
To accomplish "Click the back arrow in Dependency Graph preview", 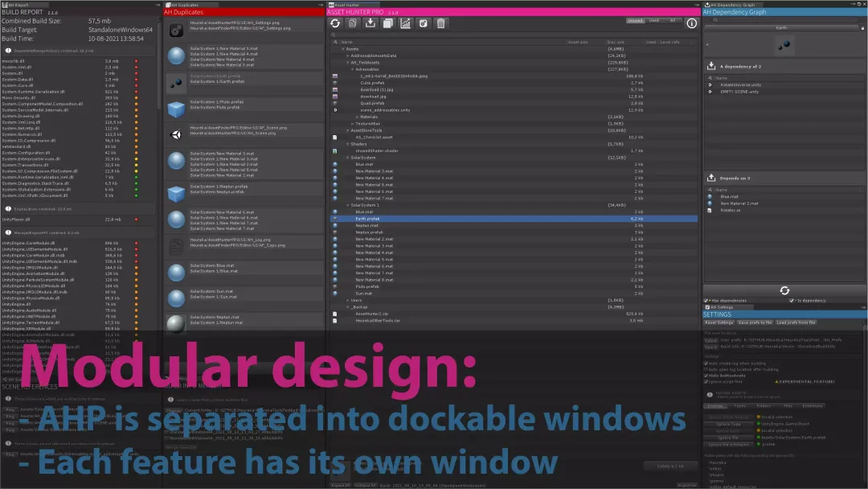I will tap(707, 44).
